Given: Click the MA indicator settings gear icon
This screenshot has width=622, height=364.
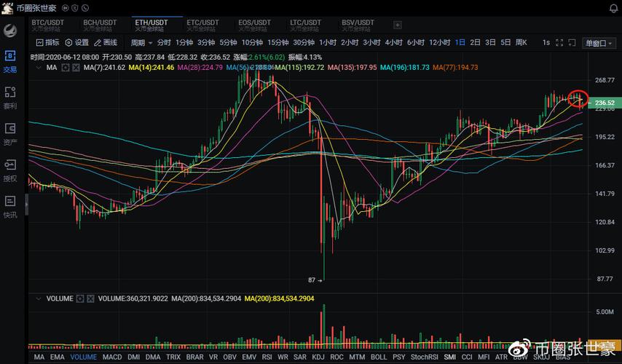Looking at the screenshot, I should pos(66,68).
